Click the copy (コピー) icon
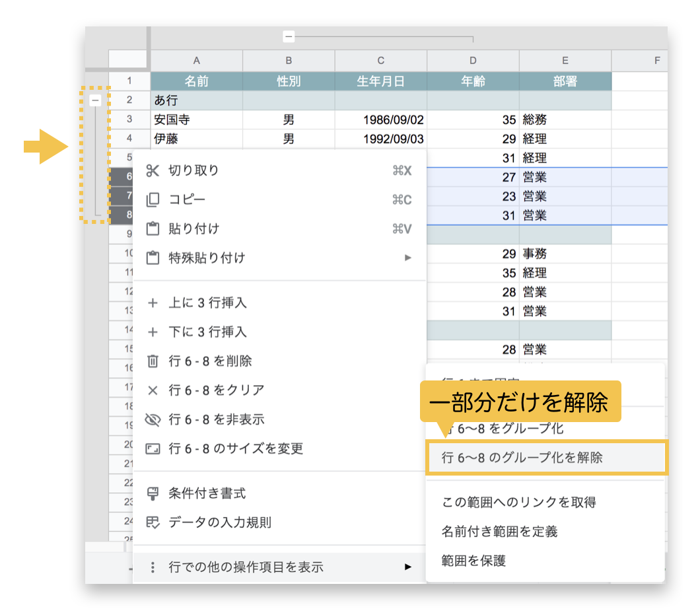The height and width of the screenshot is (609, 700). coord(152,199)
